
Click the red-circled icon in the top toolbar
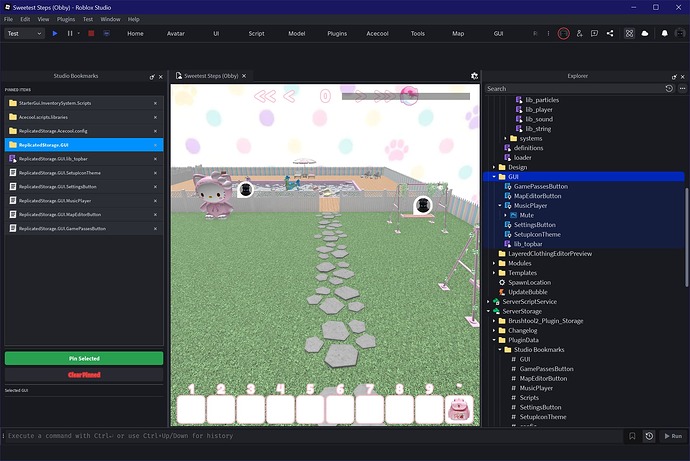(563, 33)
